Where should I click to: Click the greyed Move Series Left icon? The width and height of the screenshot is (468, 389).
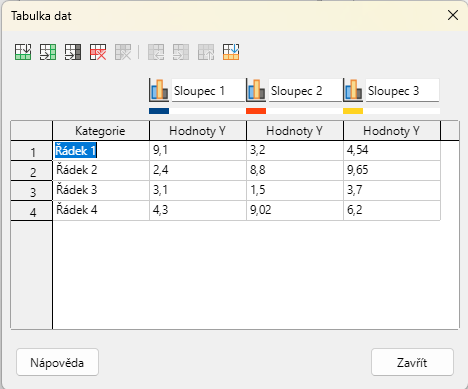[156, 52]
